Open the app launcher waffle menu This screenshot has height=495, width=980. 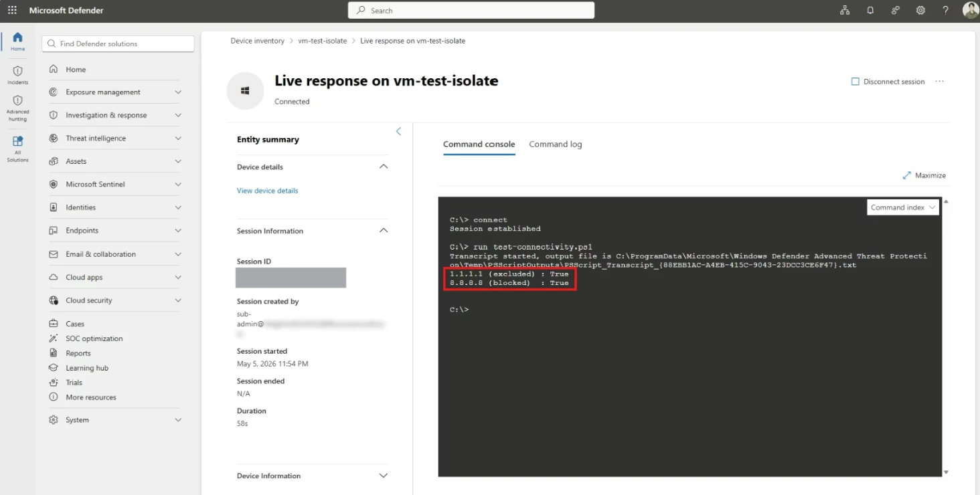[12, 10]
